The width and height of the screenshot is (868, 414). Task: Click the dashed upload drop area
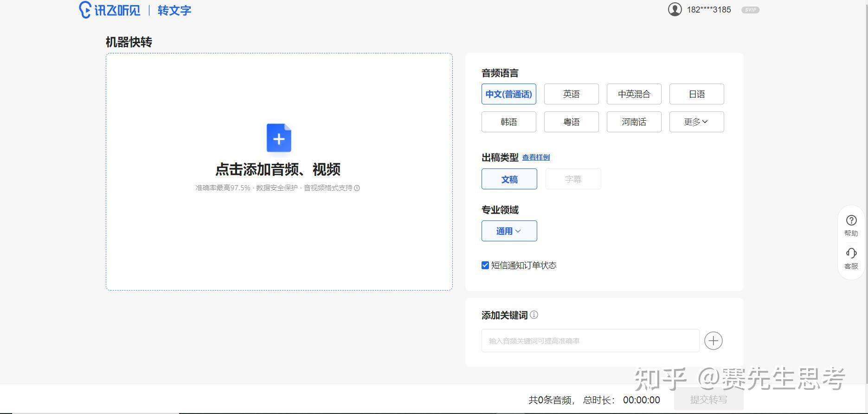point(279,172)
